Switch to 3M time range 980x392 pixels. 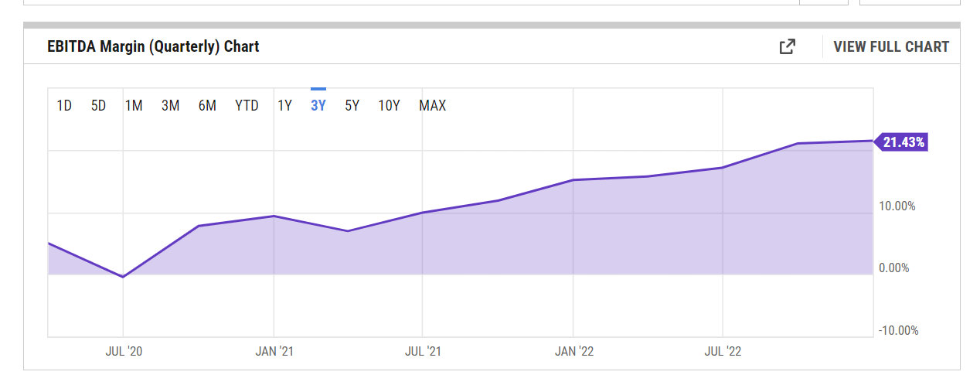click(170, 105)
